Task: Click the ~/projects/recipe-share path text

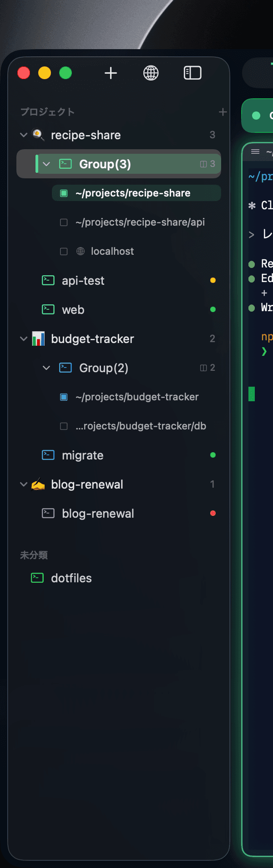Action: (133, 193)
